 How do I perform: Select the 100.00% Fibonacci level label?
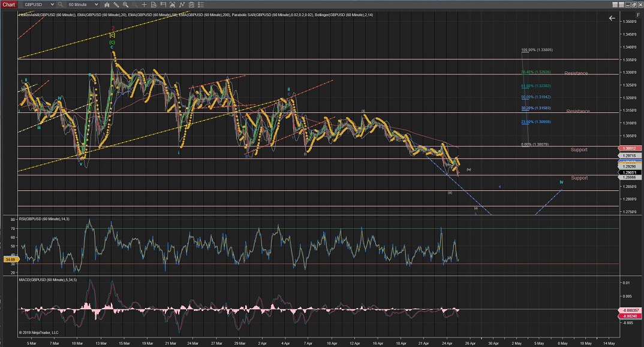[x=536, y=50]
